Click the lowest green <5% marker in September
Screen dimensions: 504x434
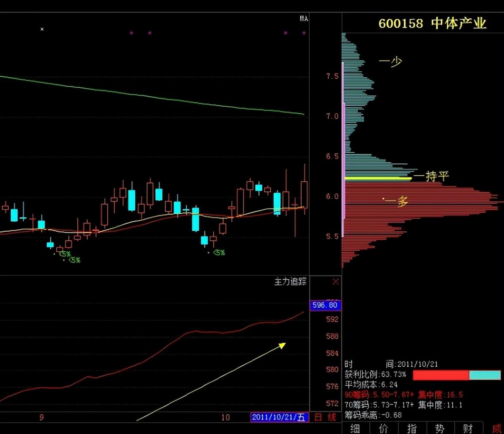pyautogui.click(x=74, y=260)
